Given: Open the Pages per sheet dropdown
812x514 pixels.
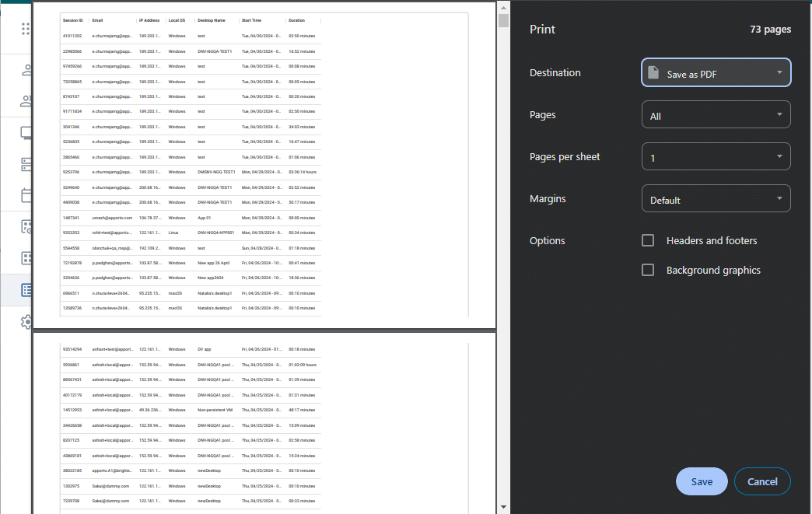Looking at the screenshot, I should click(716, 157).
